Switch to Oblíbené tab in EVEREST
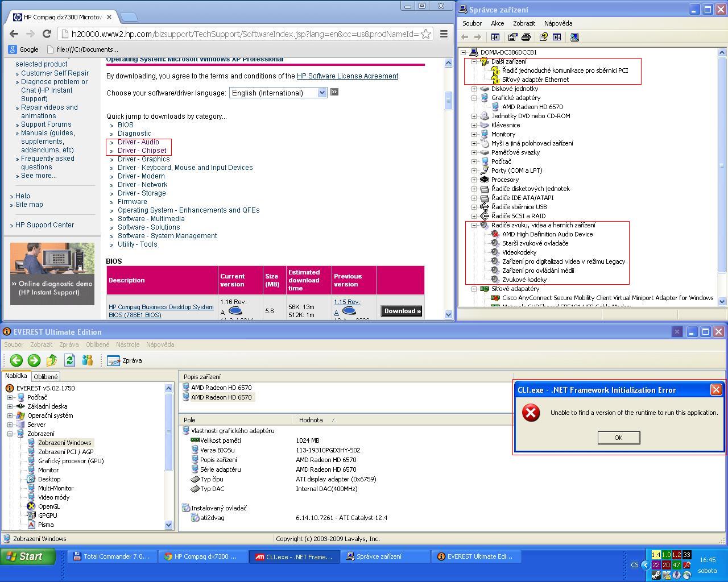The width and height of the screenshot is (728, 582). pos(45,377)
